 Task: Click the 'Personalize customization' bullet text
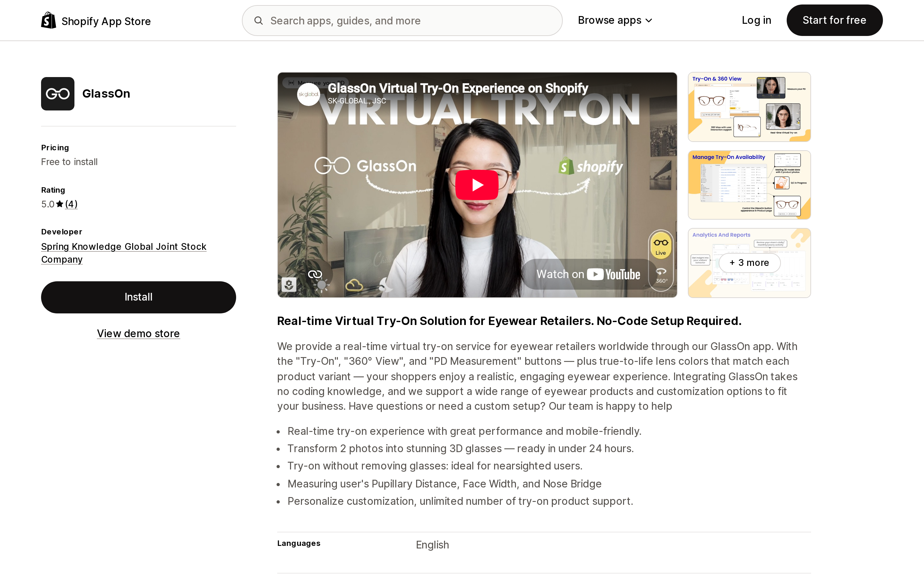460,501
